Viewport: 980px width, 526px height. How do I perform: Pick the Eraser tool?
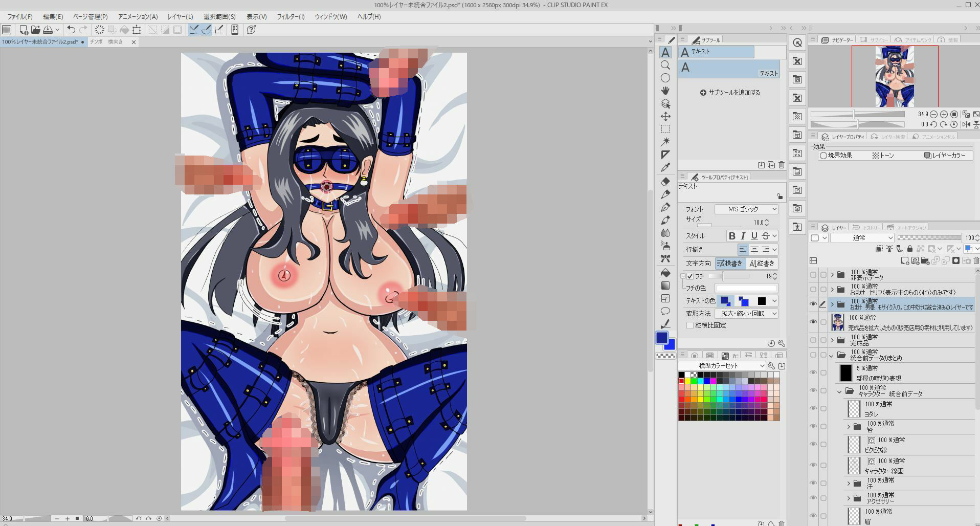[665, 182]
